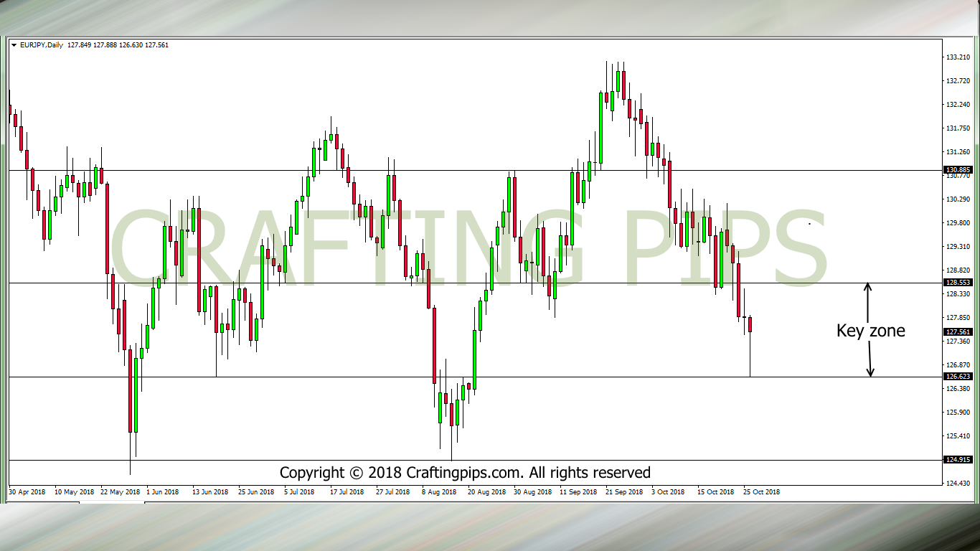The height and width of the screenshot is (551, 980).
Task: Click the 126.380 price scale label
Action: [958, 388]
